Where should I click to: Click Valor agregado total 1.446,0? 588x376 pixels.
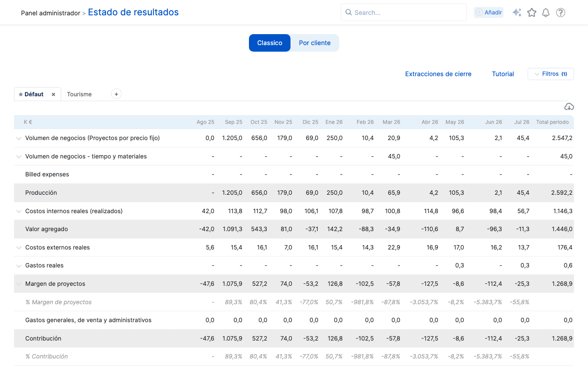561,229
